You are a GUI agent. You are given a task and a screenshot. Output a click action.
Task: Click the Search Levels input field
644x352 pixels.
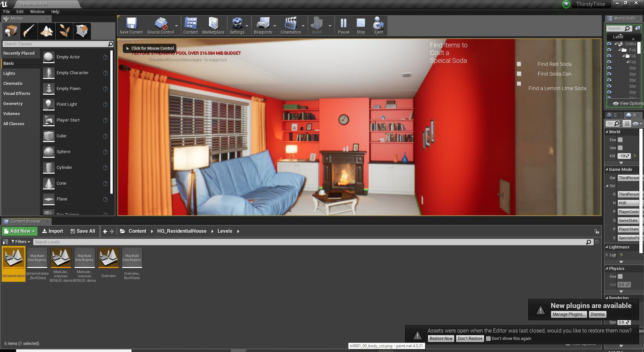(x=309, y=242)
